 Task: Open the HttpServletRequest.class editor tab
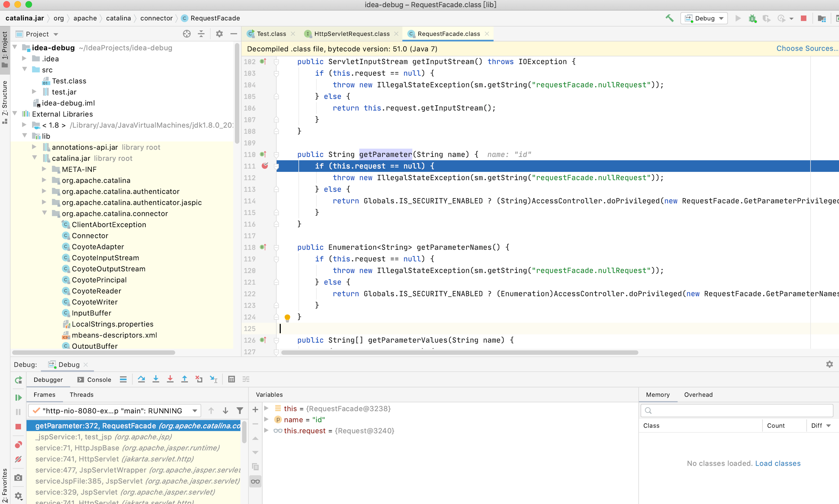click(351, 34)
